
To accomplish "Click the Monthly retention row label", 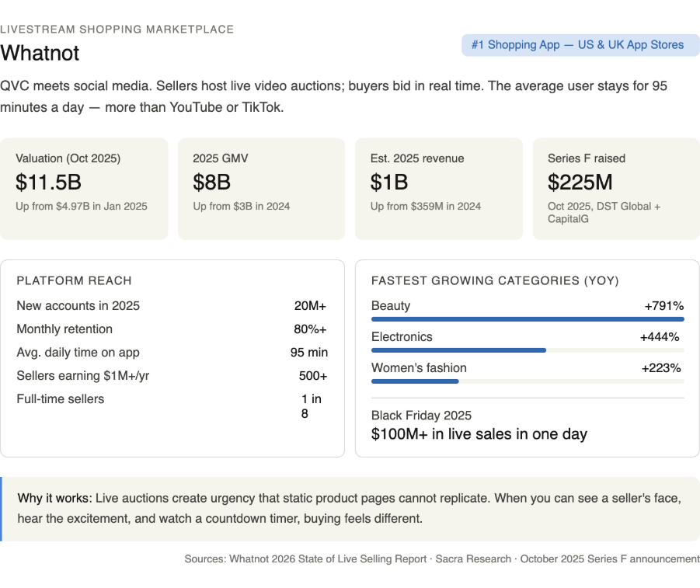I will pyautogui.click(x=64, y=329).
